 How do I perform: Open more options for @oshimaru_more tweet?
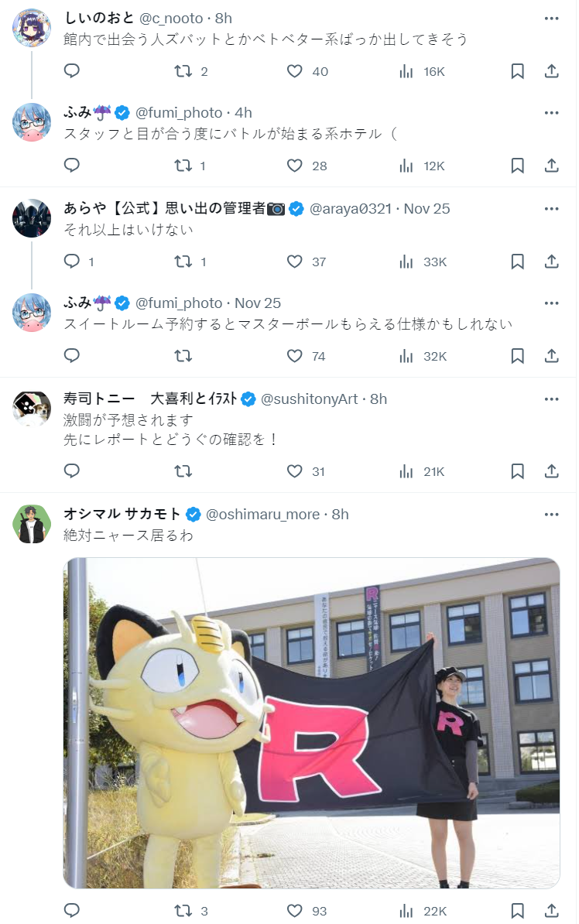click(551, 515)
